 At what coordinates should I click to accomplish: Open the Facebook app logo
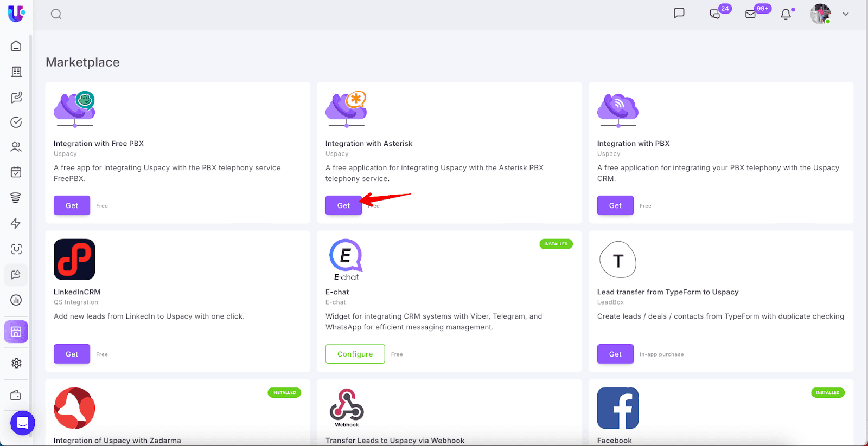tap(618, 408)
